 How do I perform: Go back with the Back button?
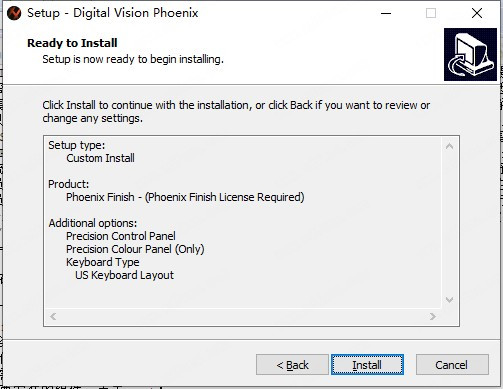pyautogui.click(x=292, y=365)
